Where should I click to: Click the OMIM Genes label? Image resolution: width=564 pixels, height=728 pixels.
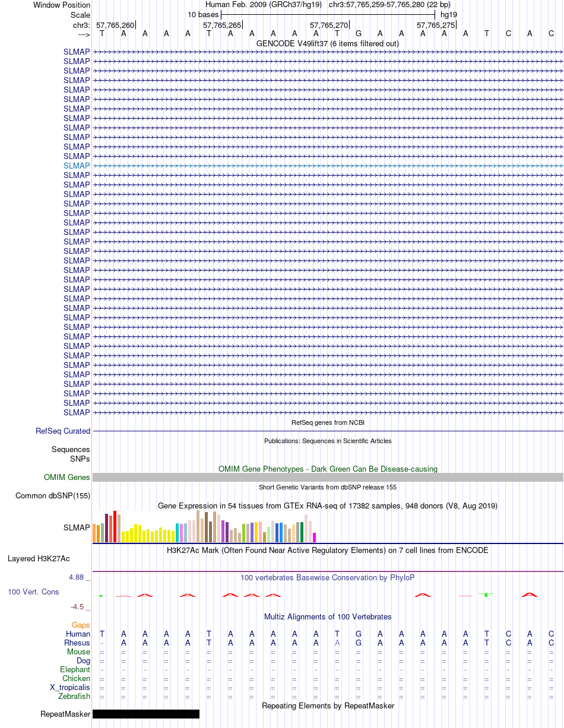click(x=67, y=477)
